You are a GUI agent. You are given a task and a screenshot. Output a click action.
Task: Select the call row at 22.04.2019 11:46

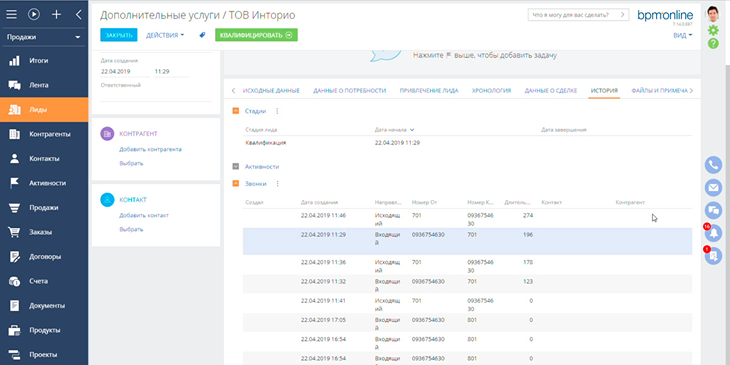(467, 218)
